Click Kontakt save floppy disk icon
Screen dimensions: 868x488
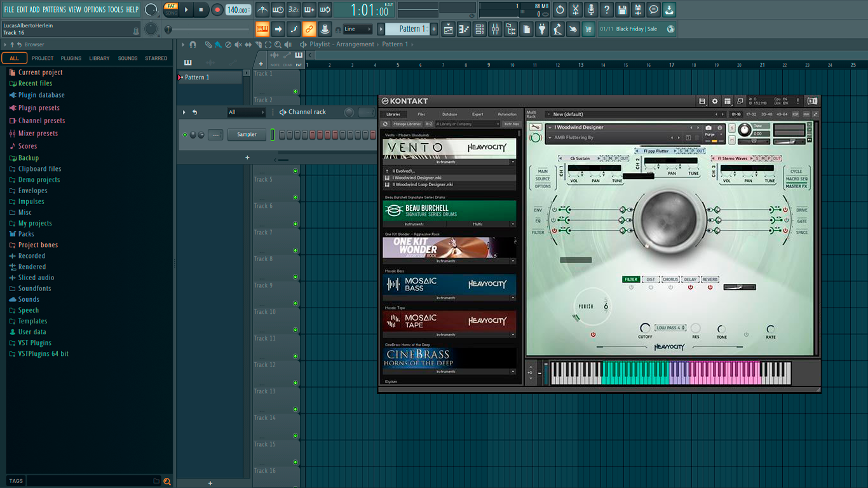[x=702, y=101]
